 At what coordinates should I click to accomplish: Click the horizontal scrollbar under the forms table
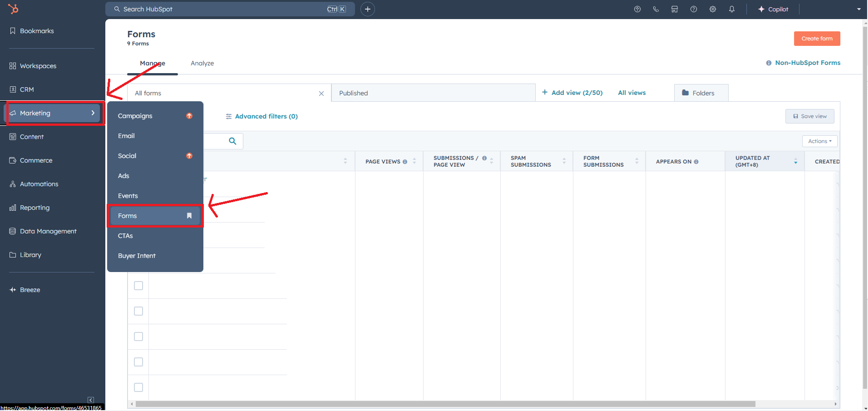(x=445, y=404)
